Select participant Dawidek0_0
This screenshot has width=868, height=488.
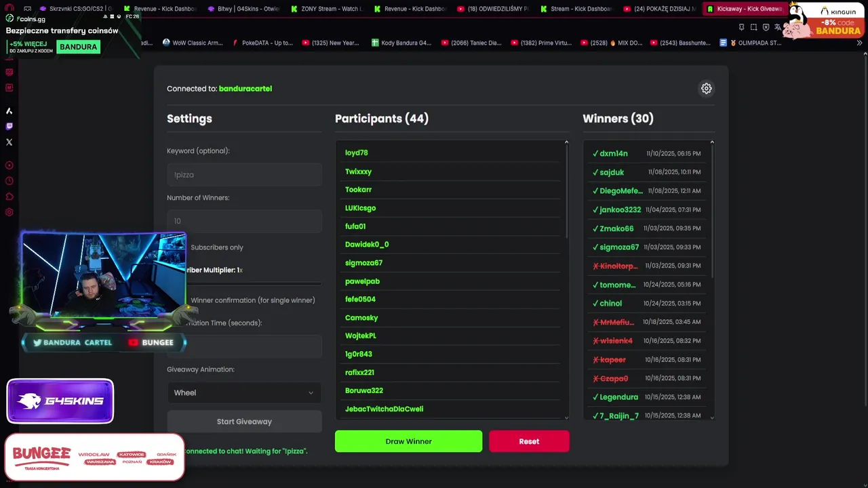point(367,245)
